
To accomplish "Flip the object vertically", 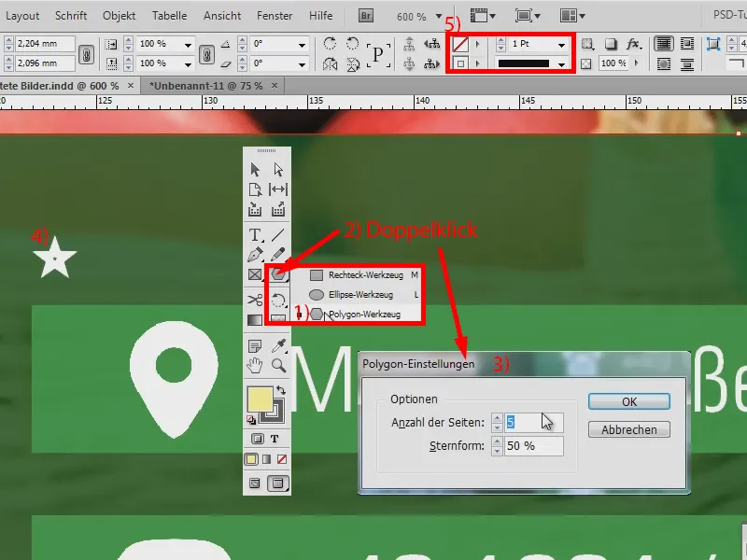I will pos(353,63).
